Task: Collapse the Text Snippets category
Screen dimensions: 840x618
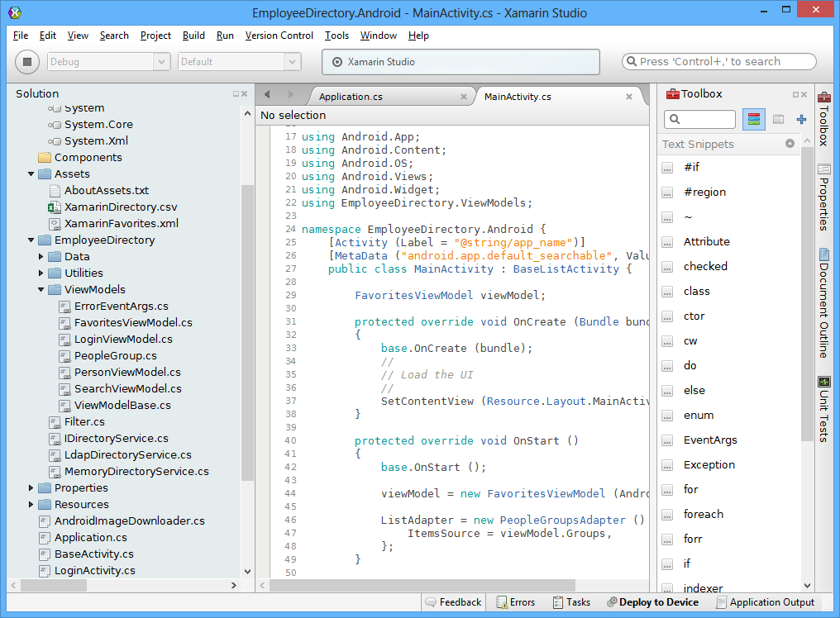Action: (x=790, y=144)
